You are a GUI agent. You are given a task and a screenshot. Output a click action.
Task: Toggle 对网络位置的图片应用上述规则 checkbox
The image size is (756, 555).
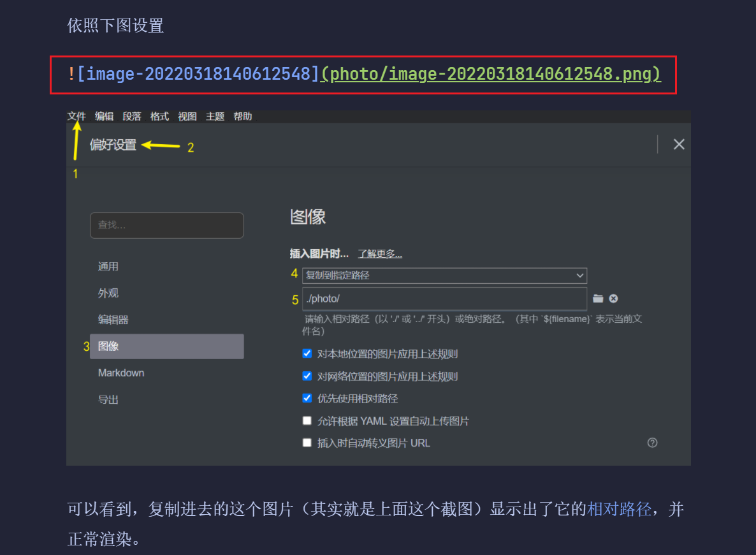click(307, 376)
